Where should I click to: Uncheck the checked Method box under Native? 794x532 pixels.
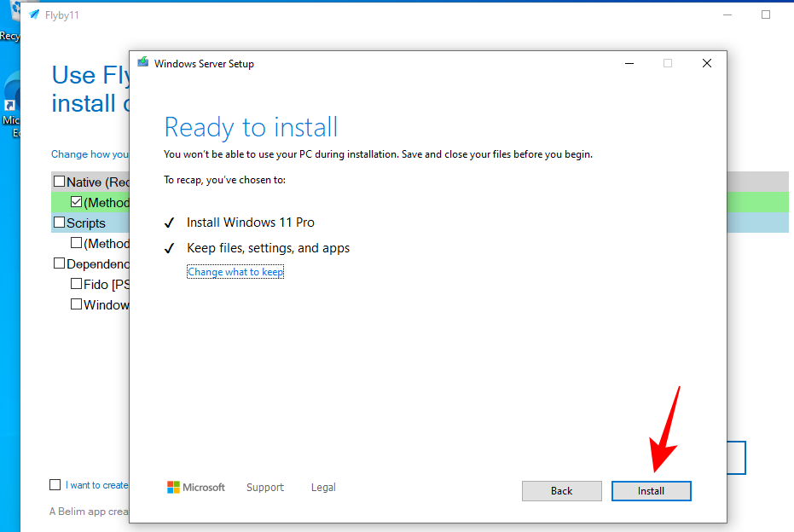click(76, 202)
